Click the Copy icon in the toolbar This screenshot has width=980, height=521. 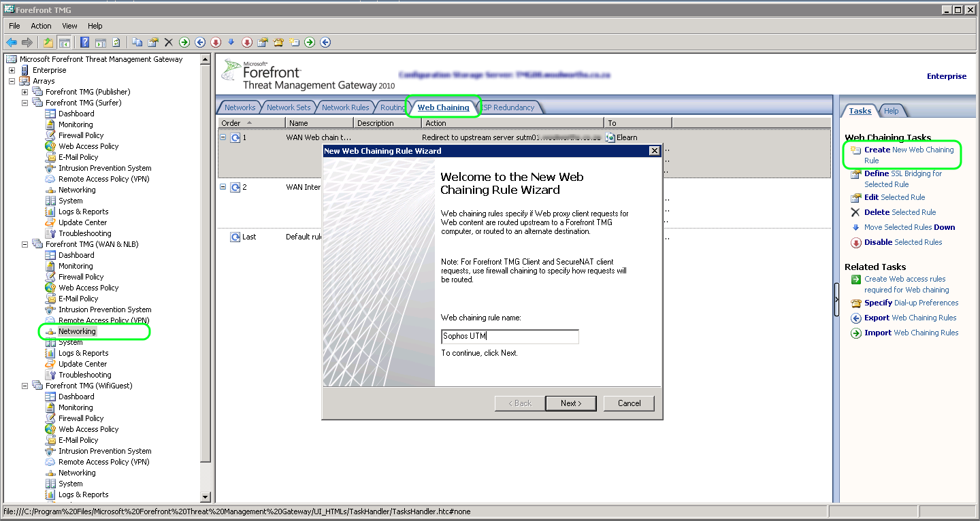pos(138,42)
